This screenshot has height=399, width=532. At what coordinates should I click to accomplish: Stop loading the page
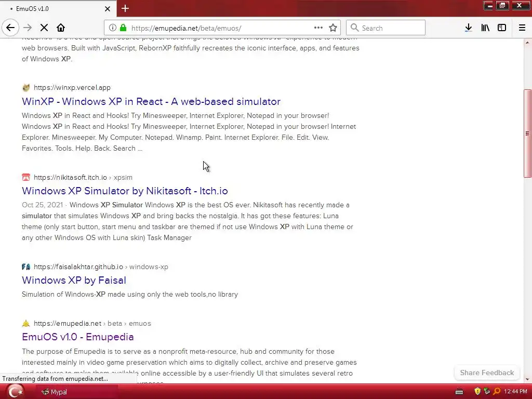coord(44,28)
